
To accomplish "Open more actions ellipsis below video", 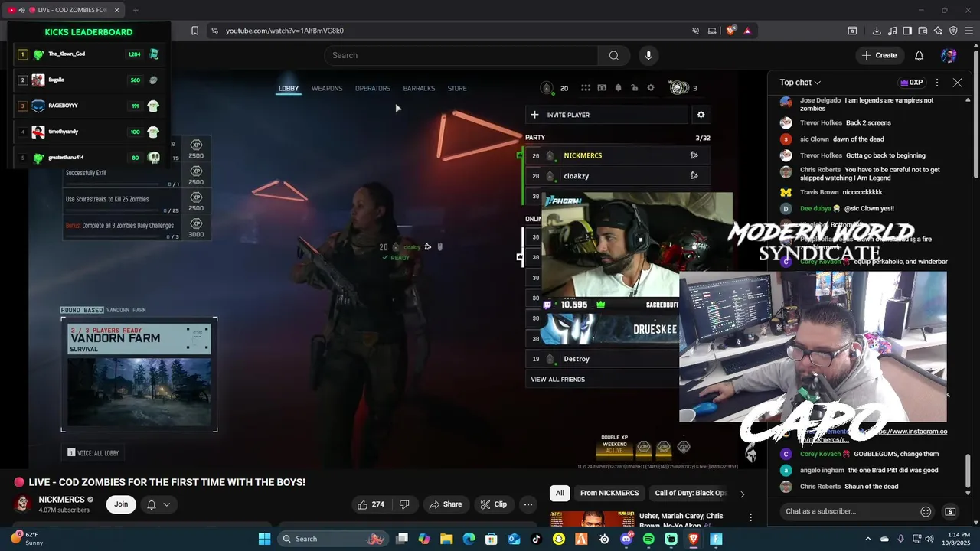I will [528, 504].
